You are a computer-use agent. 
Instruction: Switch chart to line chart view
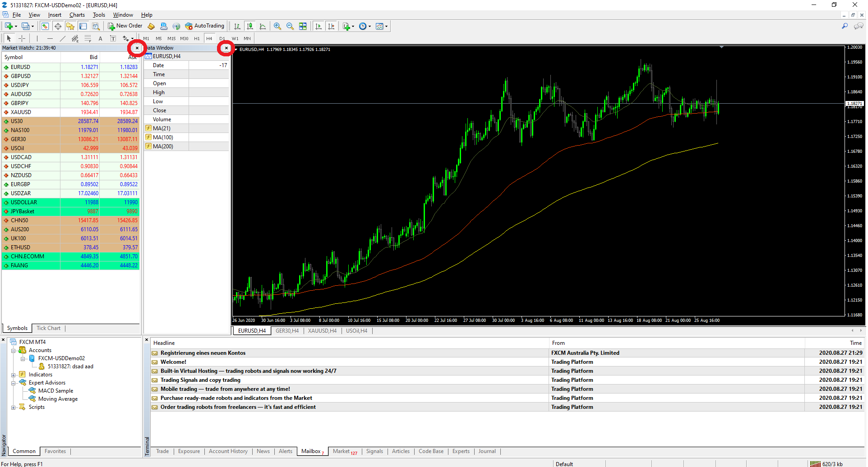(263, 26)
